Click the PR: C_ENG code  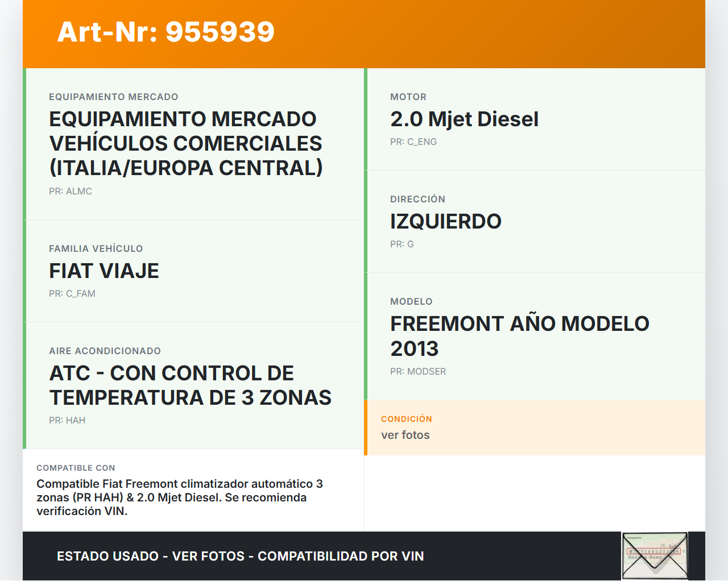click(413, 142)
